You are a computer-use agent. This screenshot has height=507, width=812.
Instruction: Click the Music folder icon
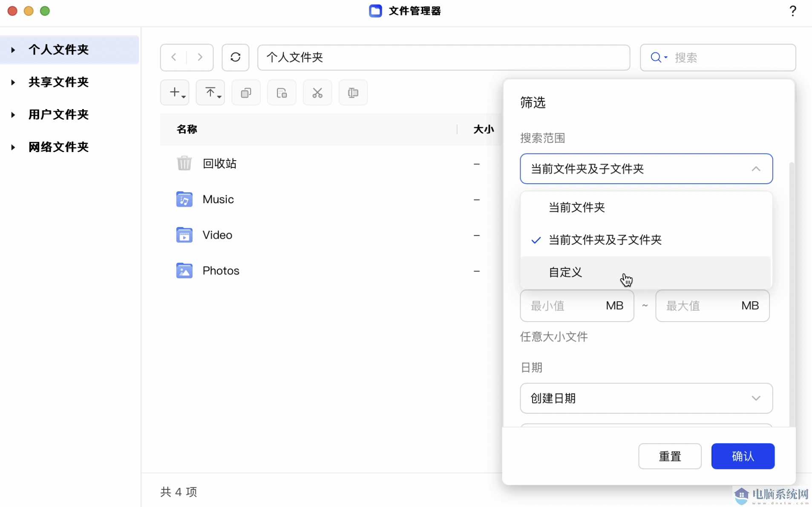pyautogui.click(x=184, y=199)
